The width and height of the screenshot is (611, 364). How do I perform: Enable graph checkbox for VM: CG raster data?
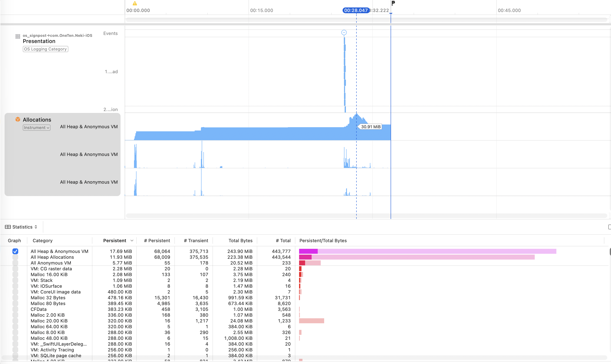[15, 269]
